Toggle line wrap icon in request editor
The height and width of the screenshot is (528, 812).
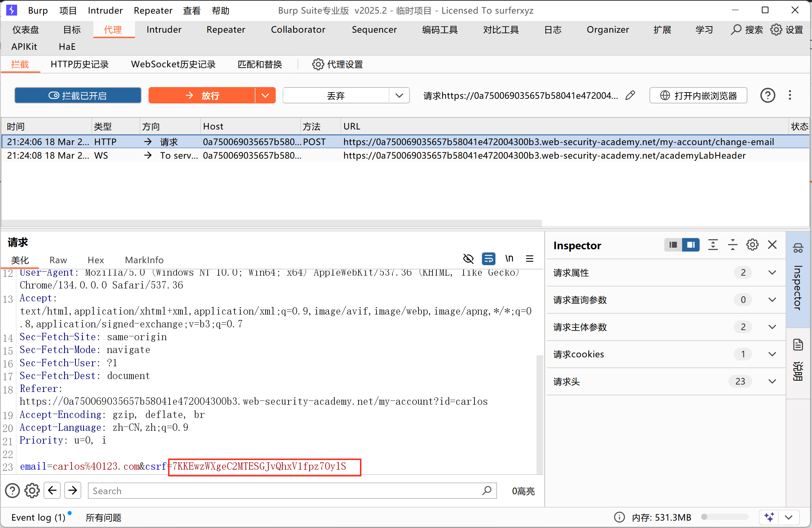pos(488,259)
